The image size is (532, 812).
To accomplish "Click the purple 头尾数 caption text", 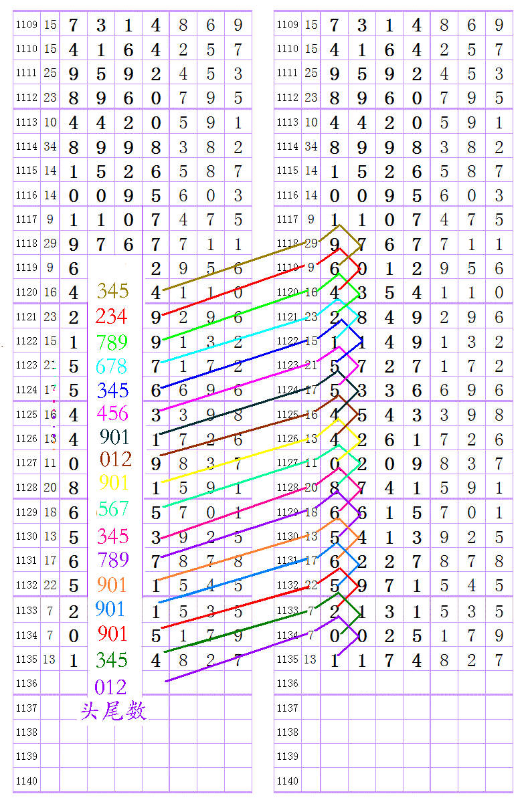I will (x=113, y=712).
